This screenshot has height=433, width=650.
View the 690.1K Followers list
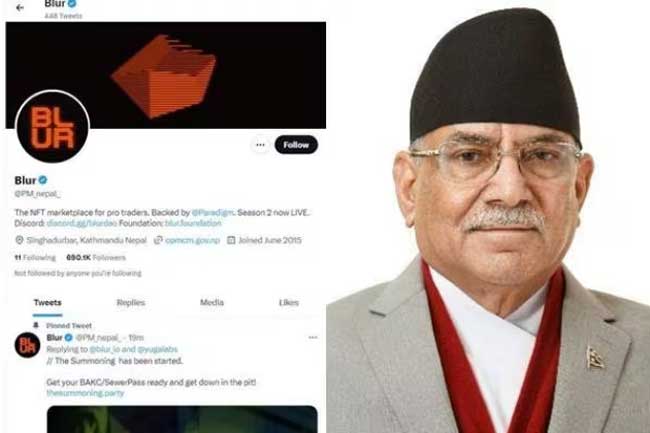[96, 257]
